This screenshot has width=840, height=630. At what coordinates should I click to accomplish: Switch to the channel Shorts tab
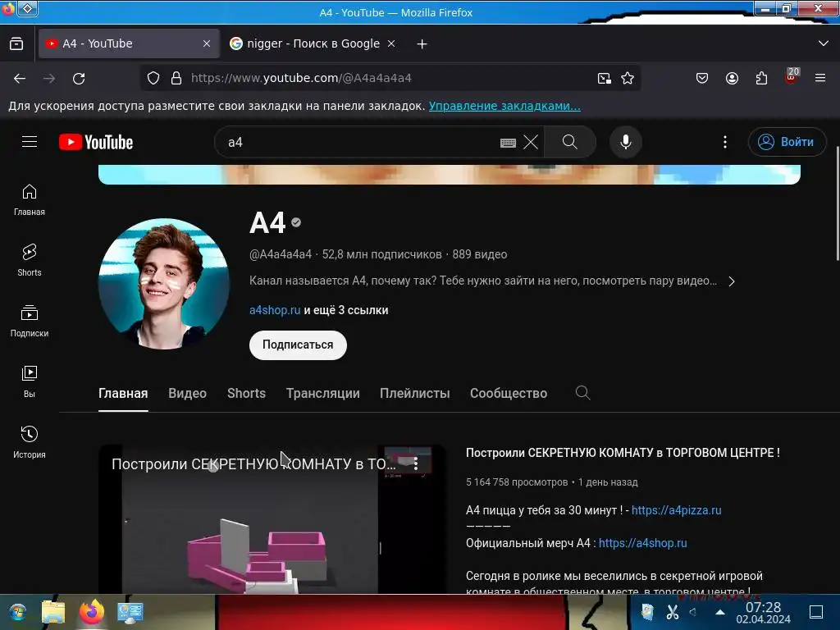point(246,393)
